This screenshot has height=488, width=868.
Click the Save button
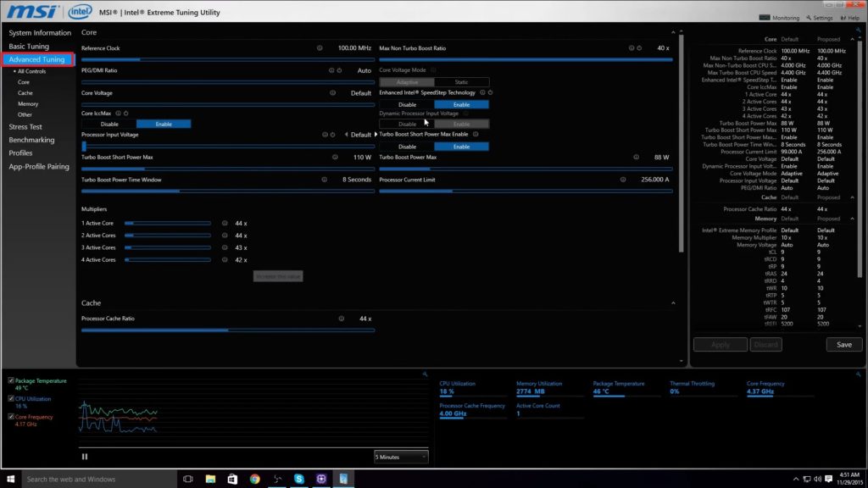tap(844, 345)
